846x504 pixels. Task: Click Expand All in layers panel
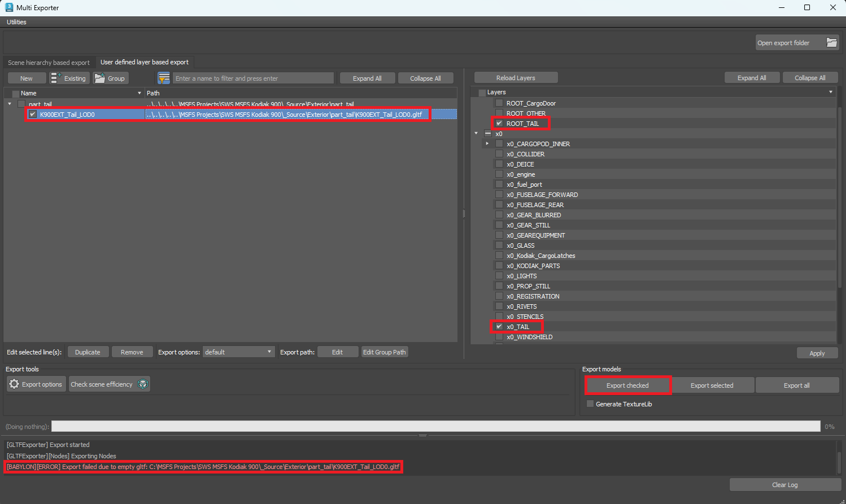[752, 78]
